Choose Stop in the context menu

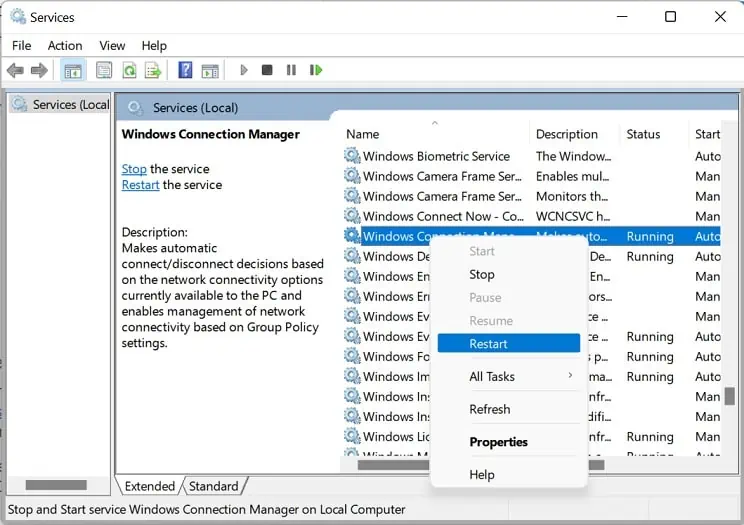pyautogui.click(x=509, y=274)
